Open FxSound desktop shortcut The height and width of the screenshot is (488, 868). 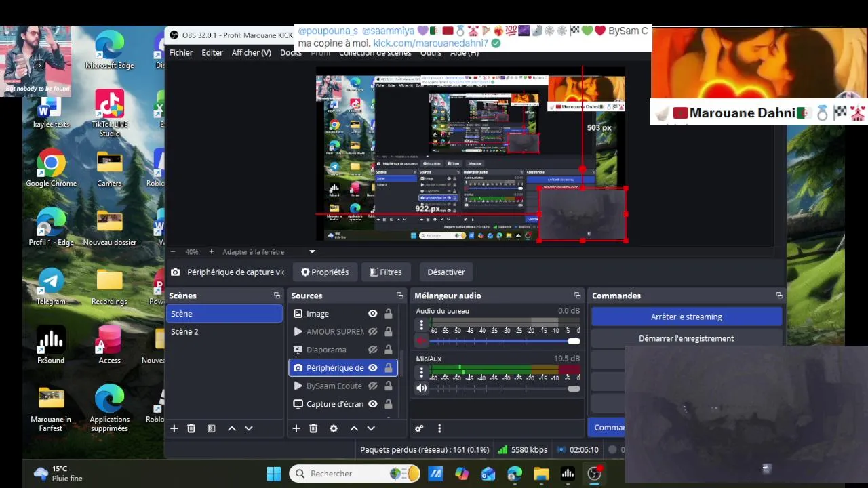point(51,346)
